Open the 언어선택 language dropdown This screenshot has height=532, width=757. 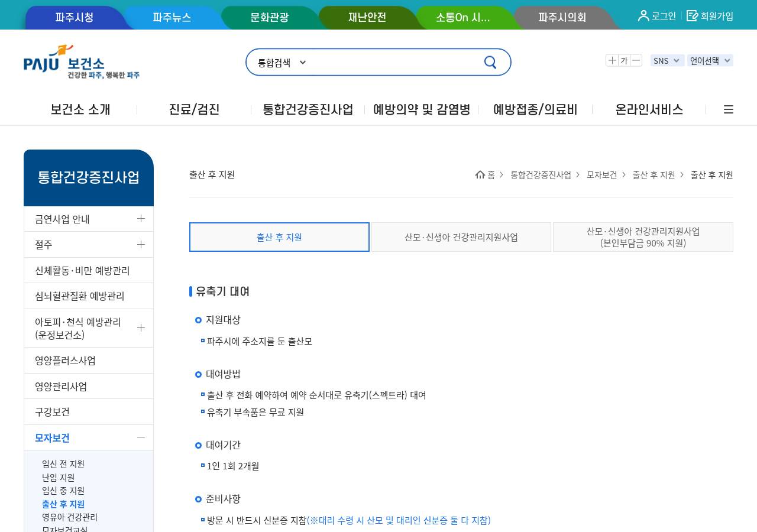(711, 60)
